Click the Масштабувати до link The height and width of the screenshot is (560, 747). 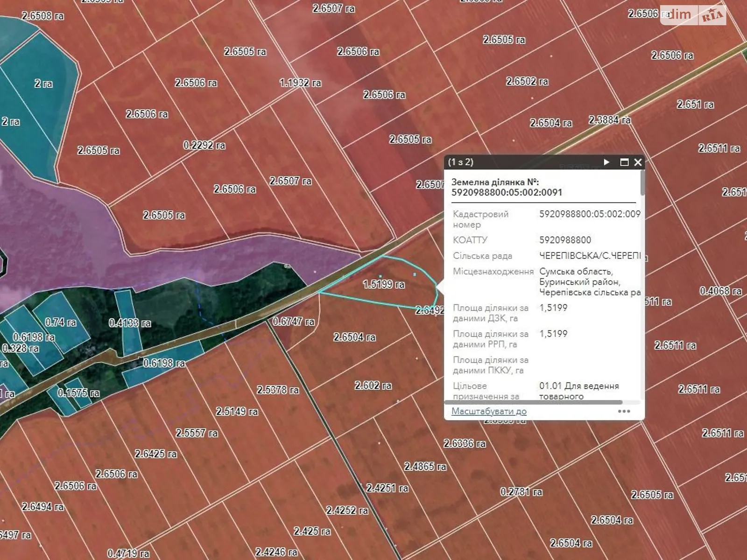coord(489,411)
